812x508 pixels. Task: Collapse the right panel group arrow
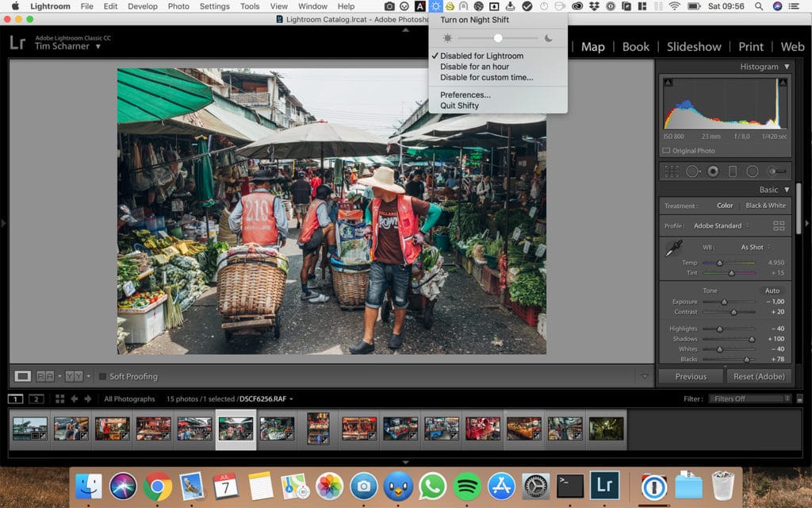tap(807, 223)
